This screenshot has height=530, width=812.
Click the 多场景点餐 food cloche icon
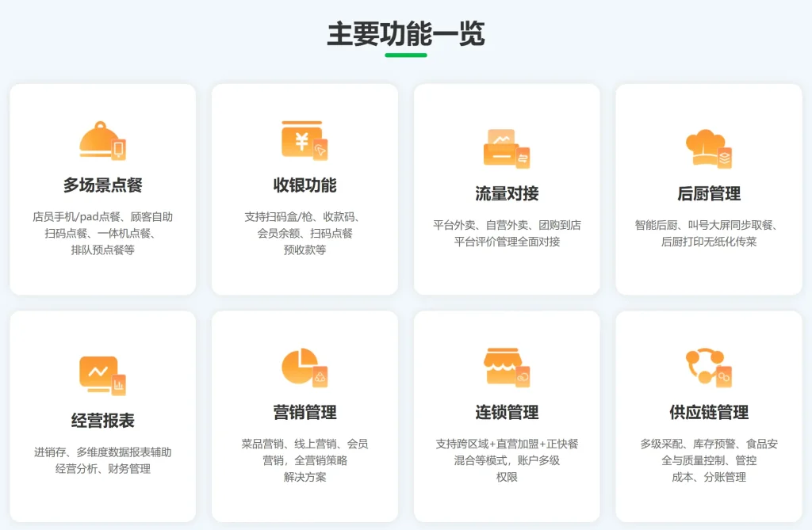point(102,140)
